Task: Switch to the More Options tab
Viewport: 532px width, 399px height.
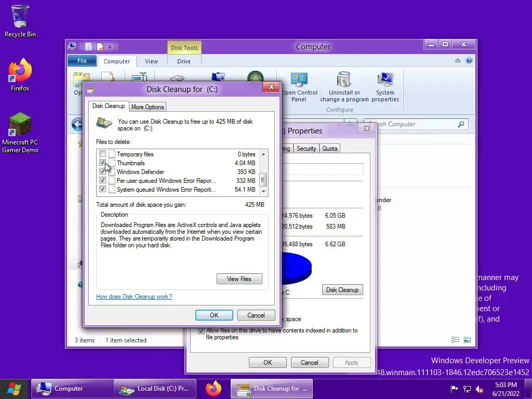Action: 148,107
